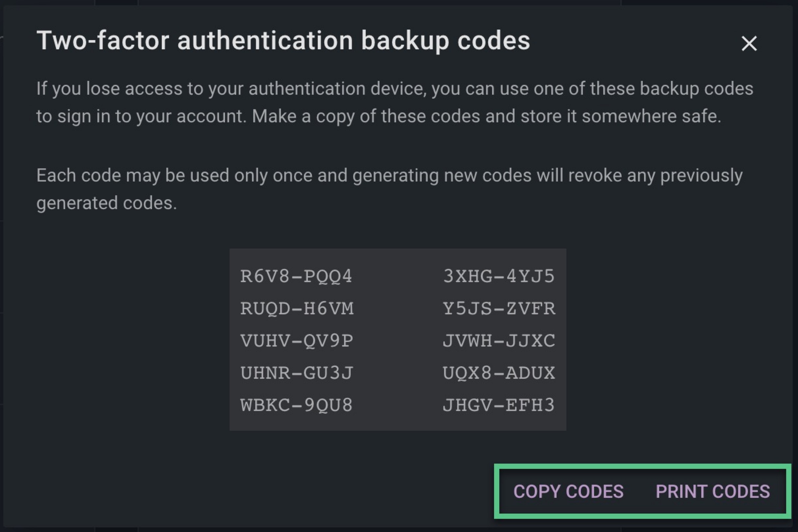Click the word 'revoke' in the description
The image size is (798, 532).
[x=595, y=176]
